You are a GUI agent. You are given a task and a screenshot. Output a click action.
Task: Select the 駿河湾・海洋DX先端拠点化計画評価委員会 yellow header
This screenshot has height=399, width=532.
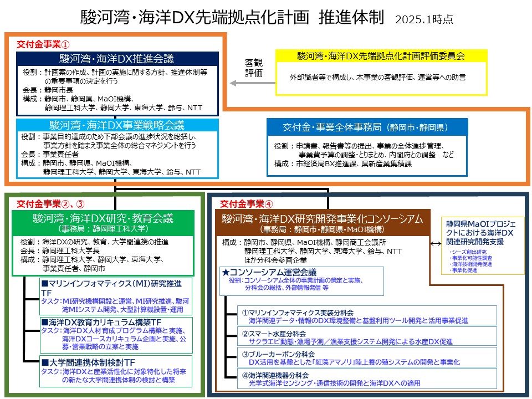(x=381, y=56)
